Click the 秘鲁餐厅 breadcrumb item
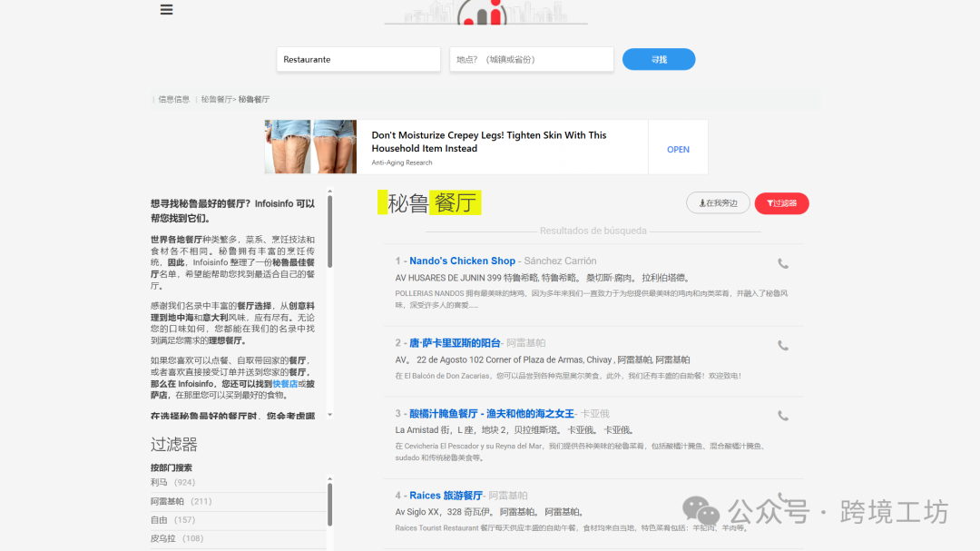Image resolution: width=980 pixels, height=551 pixels. pyautogui.click(x=215, y=99)
